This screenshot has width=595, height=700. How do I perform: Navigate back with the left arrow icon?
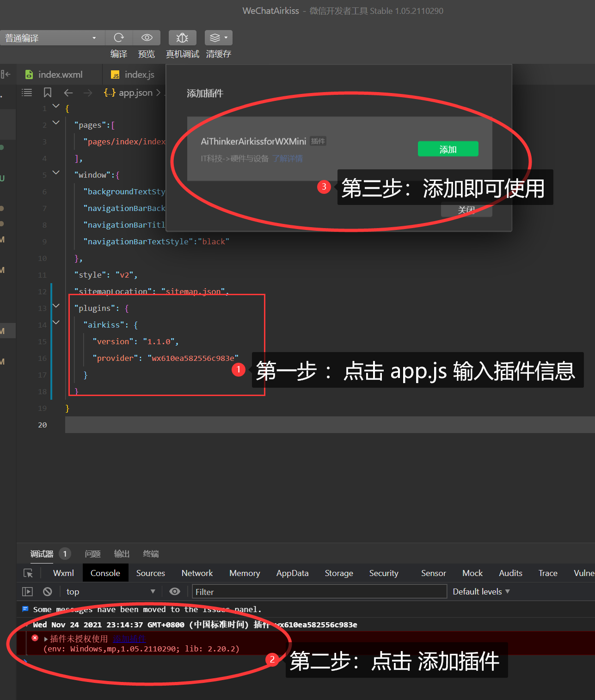click(x=68, y=93)
